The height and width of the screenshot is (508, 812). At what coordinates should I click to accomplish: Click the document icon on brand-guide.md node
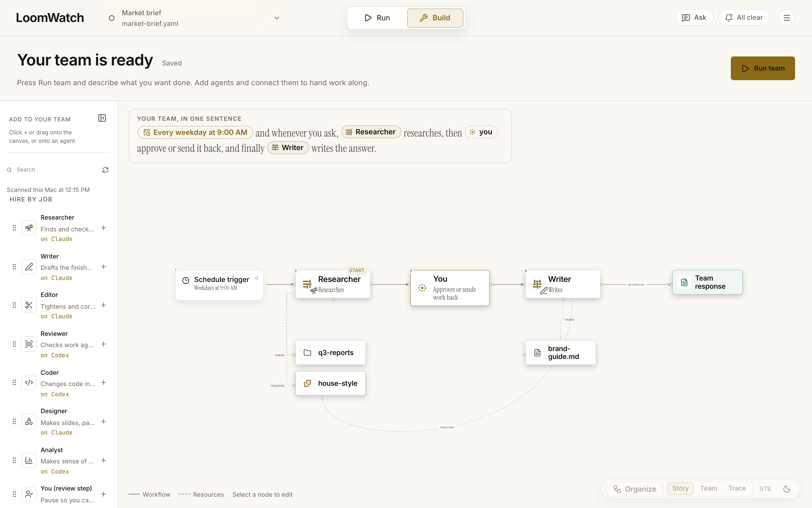537,352
